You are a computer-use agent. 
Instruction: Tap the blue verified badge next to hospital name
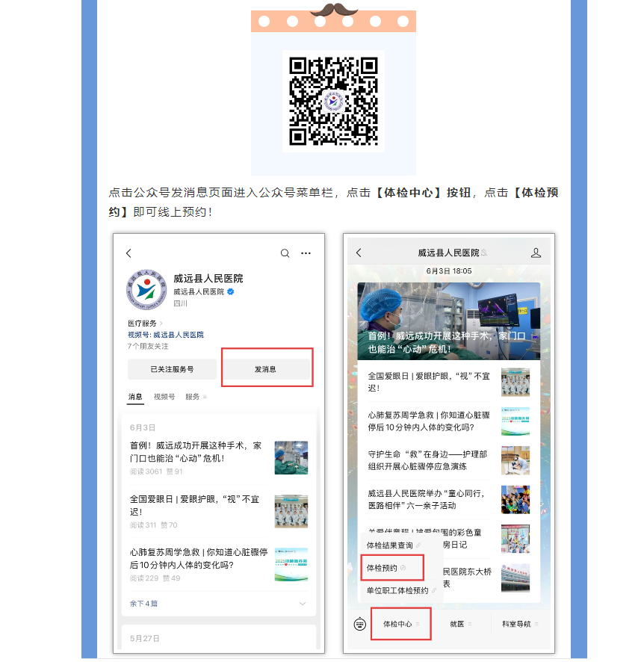231,291
